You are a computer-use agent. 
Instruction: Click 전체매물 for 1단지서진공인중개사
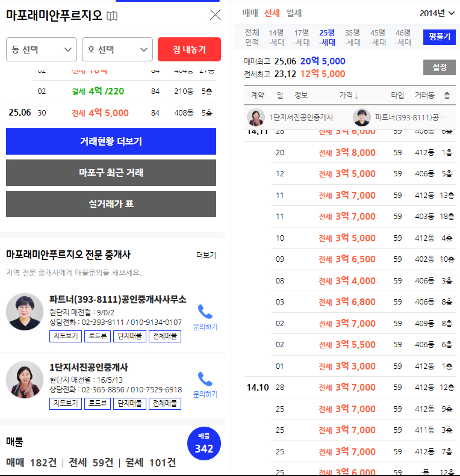coord(165,403)
